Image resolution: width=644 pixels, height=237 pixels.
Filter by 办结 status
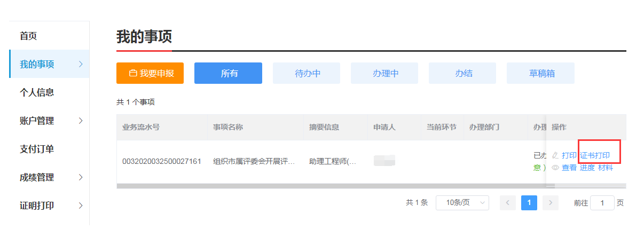(x=462, y=73)
